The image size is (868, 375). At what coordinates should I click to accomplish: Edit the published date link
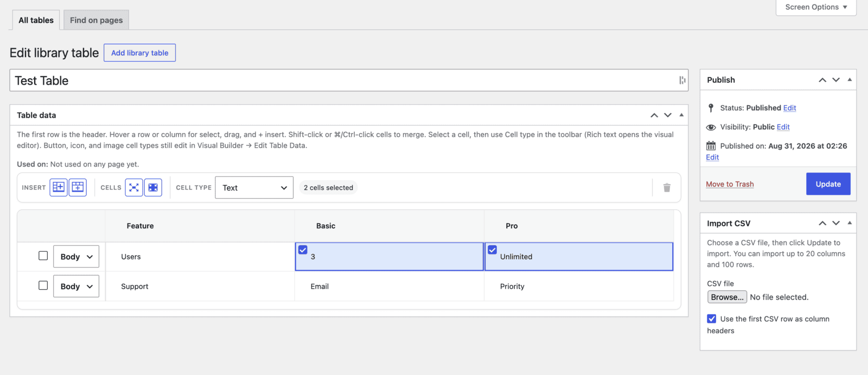click(712, 157)
